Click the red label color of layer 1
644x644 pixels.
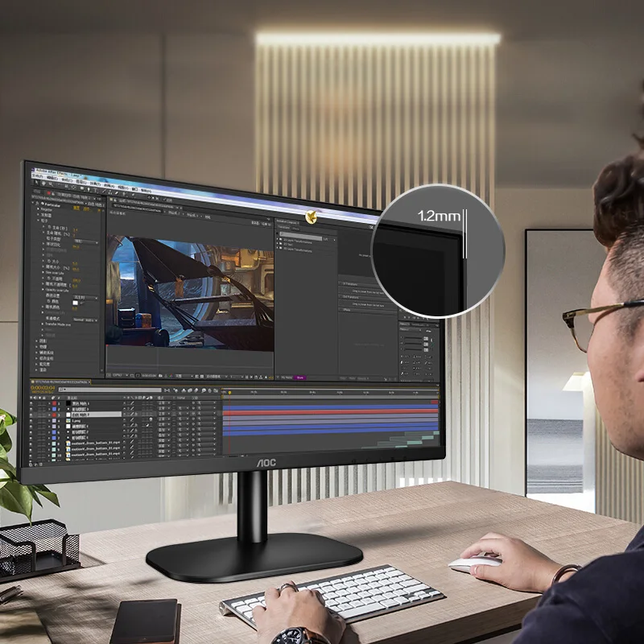click(x=54, y=403)
